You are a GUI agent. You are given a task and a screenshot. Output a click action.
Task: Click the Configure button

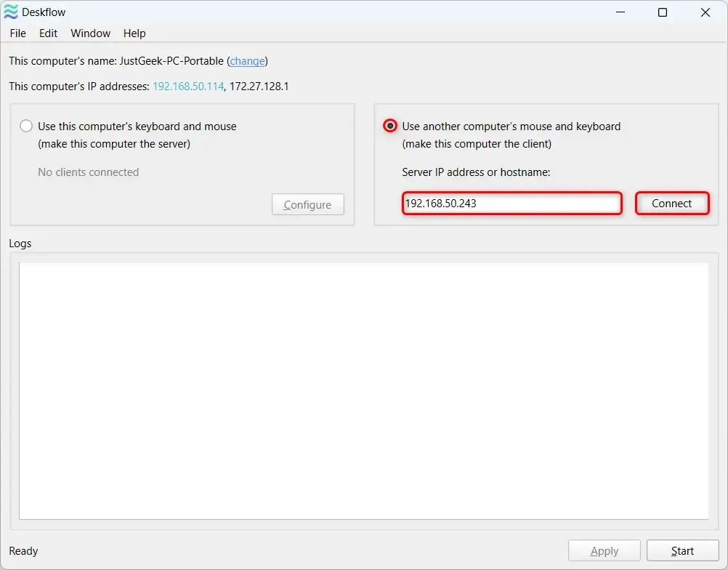coord(308,204)
